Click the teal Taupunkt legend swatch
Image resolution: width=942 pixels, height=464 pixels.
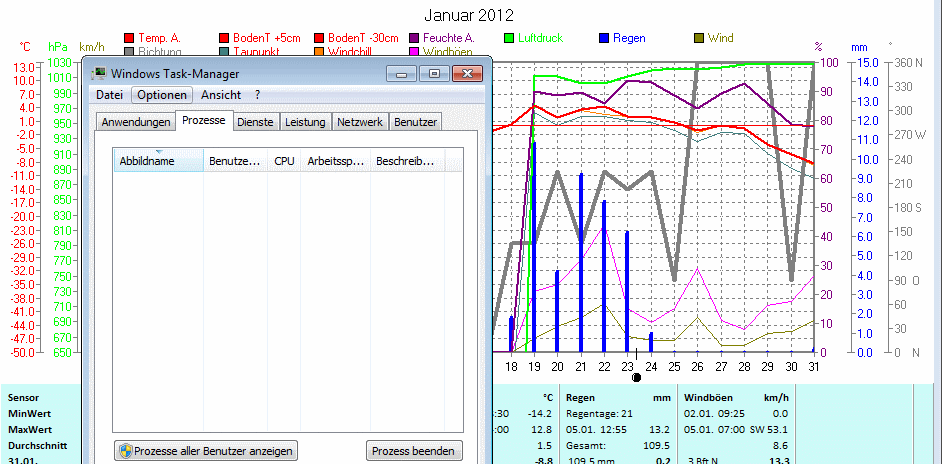pos(224,52)
